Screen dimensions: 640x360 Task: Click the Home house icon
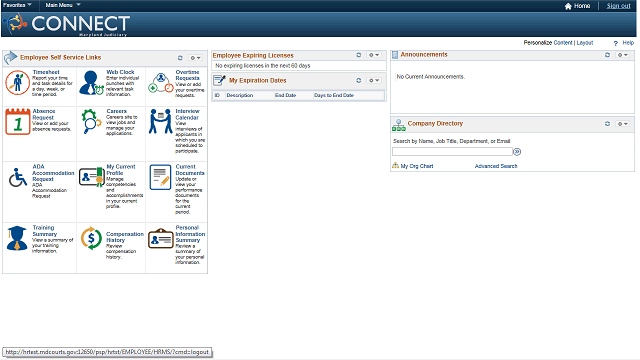(568, 6)
